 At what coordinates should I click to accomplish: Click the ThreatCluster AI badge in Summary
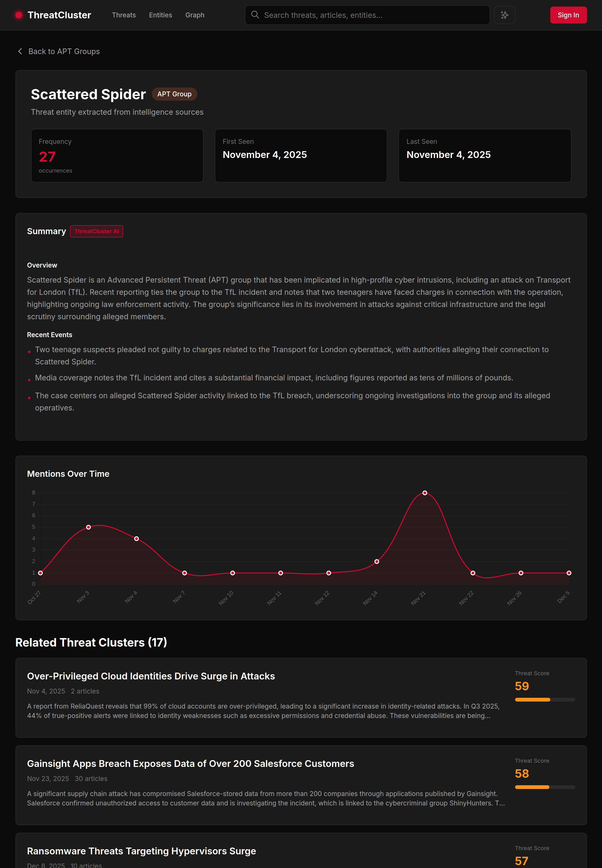click(x=97, y=231)
